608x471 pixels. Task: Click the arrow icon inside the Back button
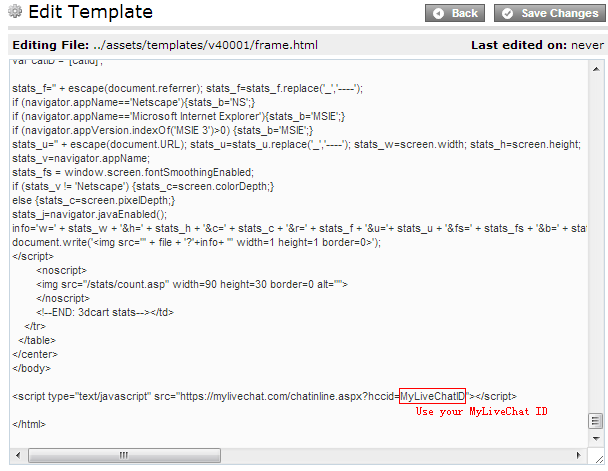pos(436,13)
